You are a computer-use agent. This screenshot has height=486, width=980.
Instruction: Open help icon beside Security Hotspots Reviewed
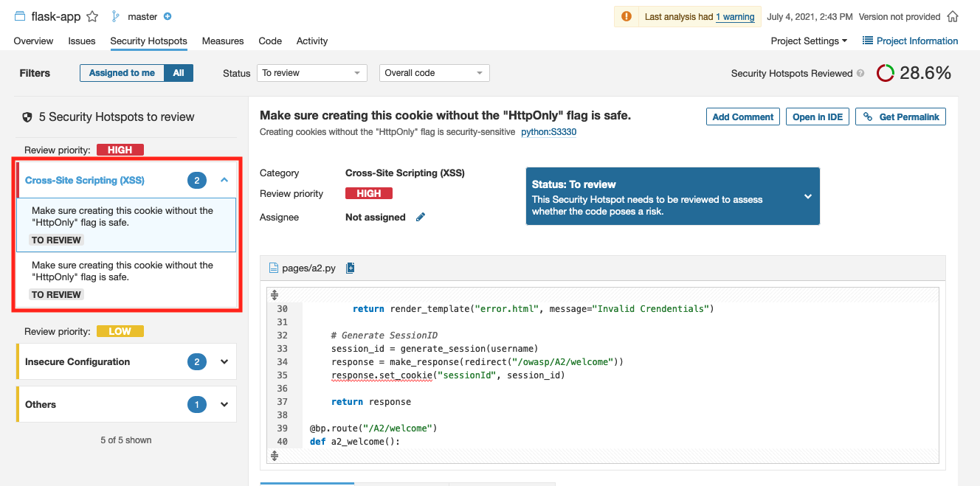[x=860, y=73]
